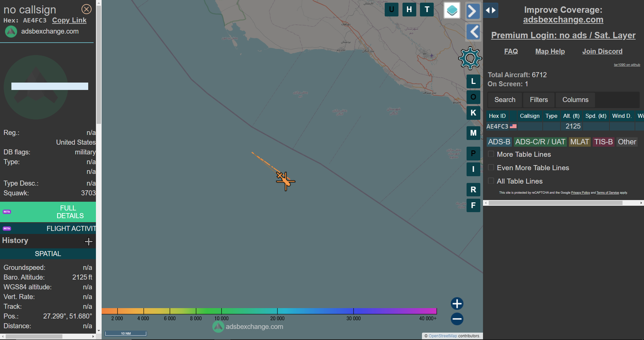Viewport: 644px width, 340px height.
Task: Close the aircraft info panel
Action: (x=87, y=9)
